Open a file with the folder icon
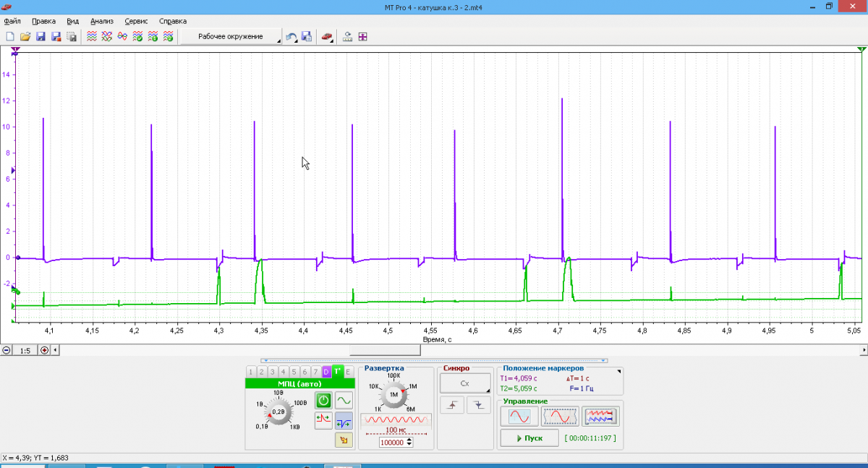 tap(25, 36)
